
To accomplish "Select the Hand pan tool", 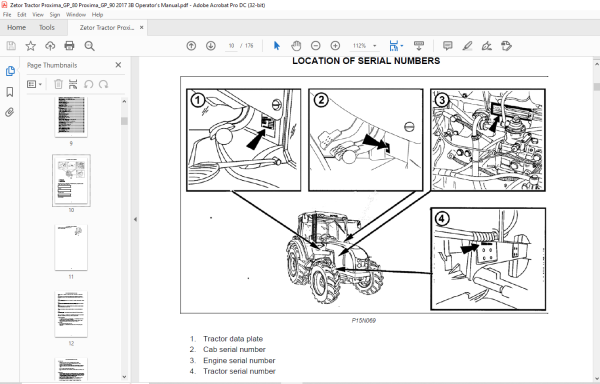I will tap(296, 46).
